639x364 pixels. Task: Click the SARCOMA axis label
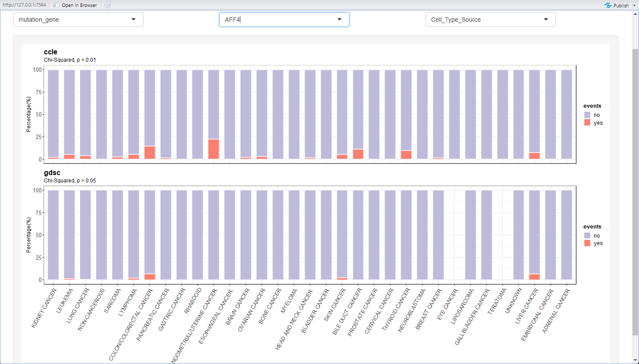click(112, 301)
